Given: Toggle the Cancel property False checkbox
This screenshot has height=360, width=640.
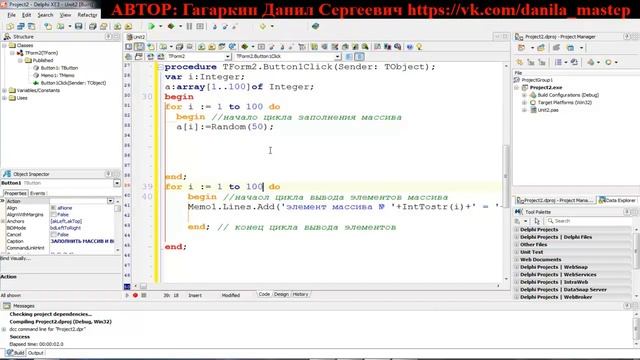Looking at the screenshot, I should [53, 235].
